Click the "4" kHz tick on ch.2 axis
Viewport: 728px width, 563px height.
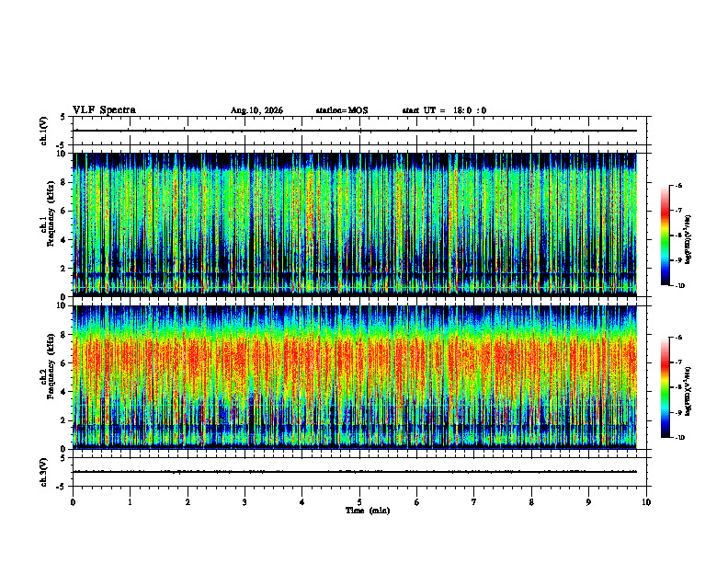[65, 392]
